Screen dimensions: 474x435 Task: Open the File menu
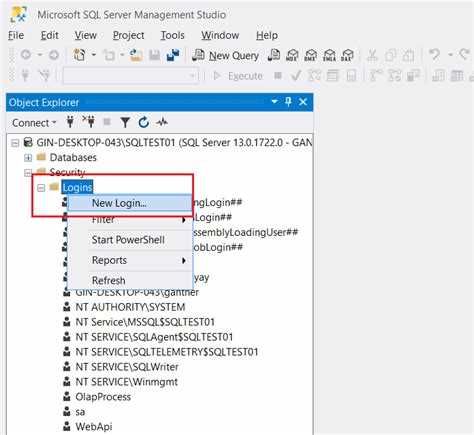16,35
